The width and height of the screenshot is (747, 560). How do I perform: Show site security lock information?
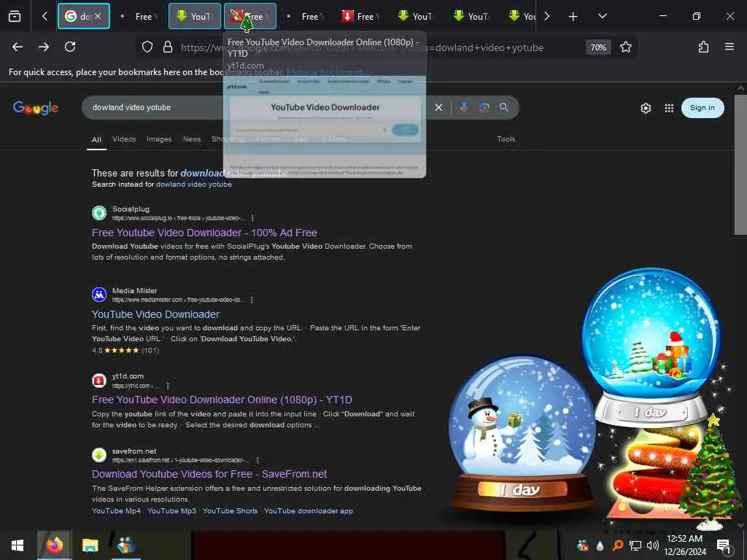pyautogui.click(x=168, y=47)
